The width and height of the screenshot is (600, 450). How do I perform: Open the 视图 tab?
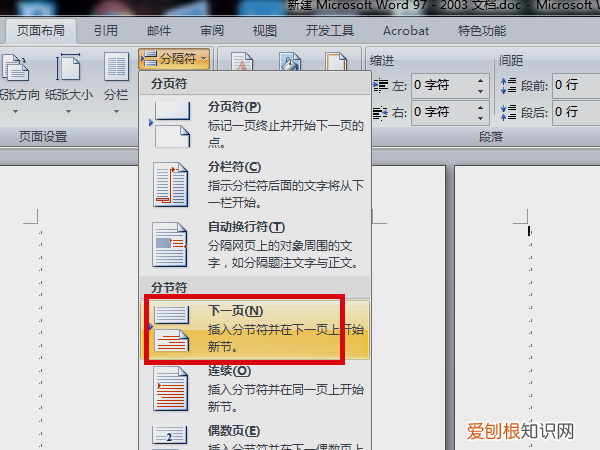point(265,31)
